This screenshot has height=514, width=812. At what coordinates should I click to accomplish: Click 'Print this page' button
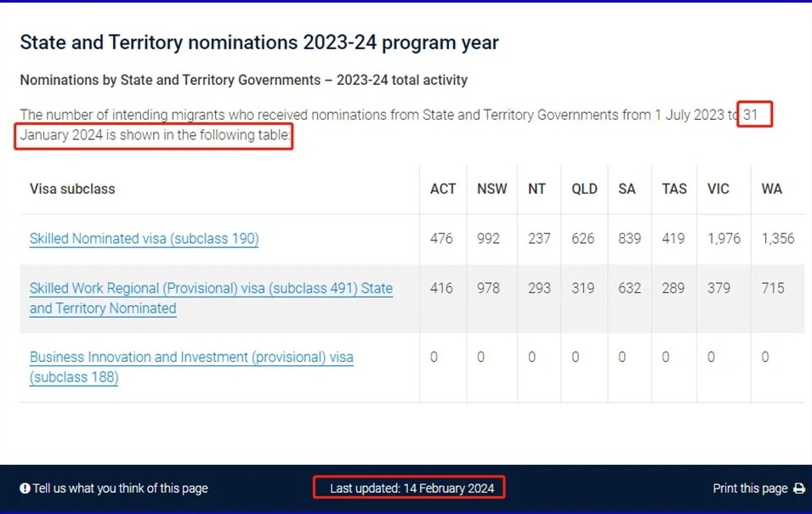tap(750, 489)
